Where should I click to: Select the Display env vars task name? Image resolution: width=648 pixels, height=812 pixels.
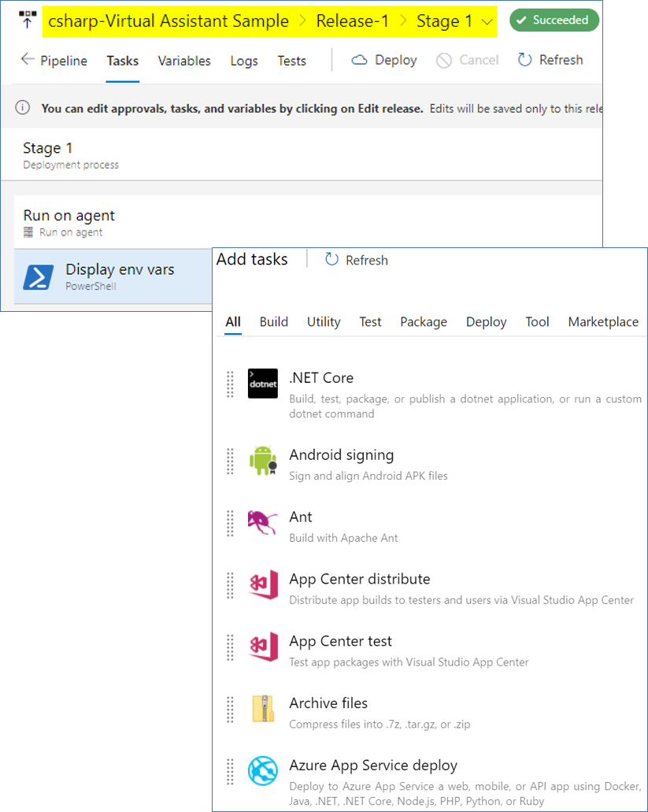(120, 269)
